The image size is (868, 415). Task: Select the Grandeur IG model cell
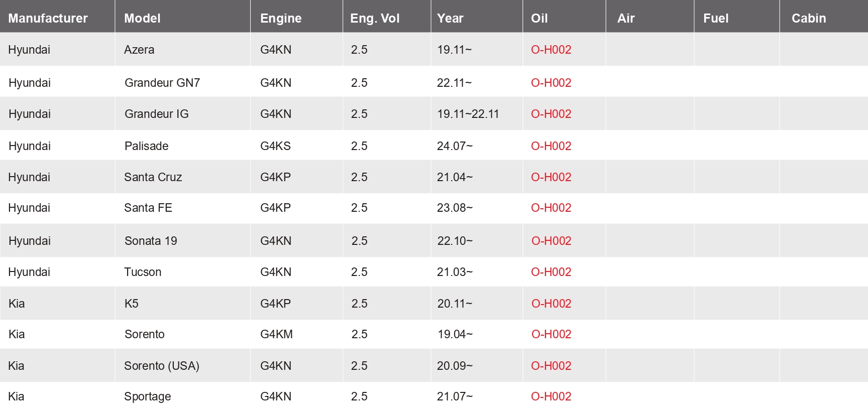click(157, 114)
